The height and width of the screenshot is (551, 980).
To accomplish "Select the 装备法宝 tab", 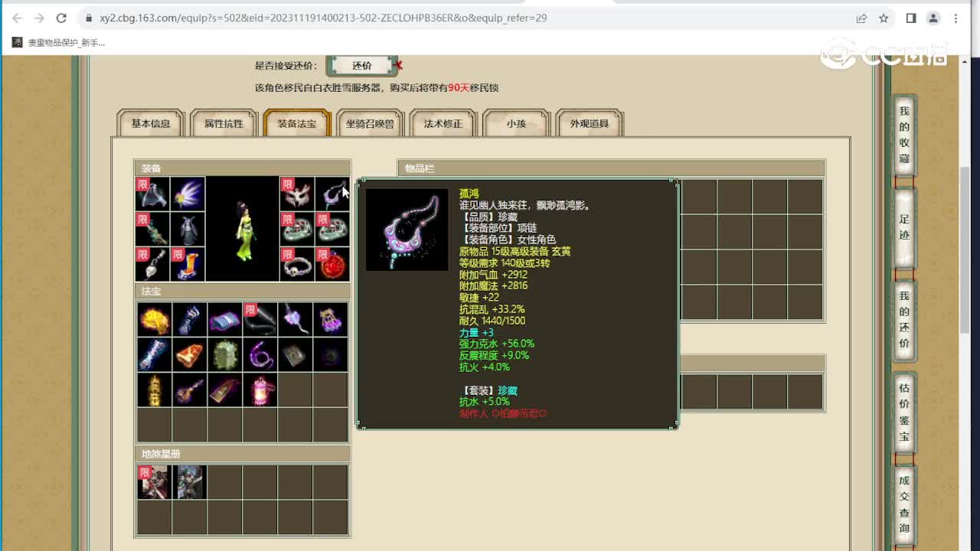I will pos(297,123).
